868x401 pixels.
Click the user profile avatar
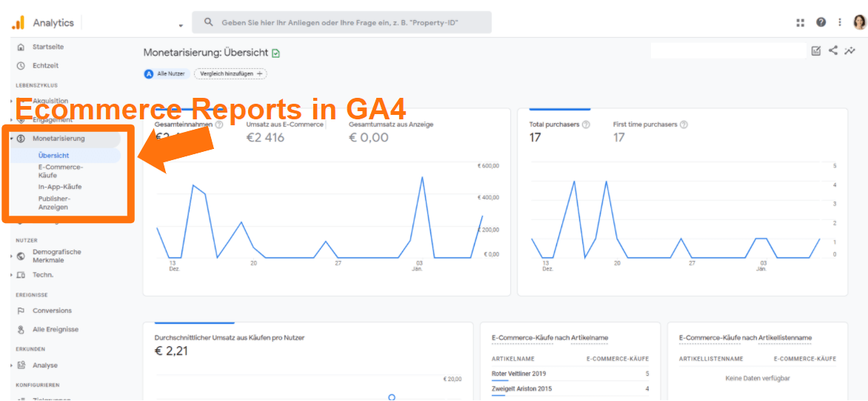tap(859, 22)
